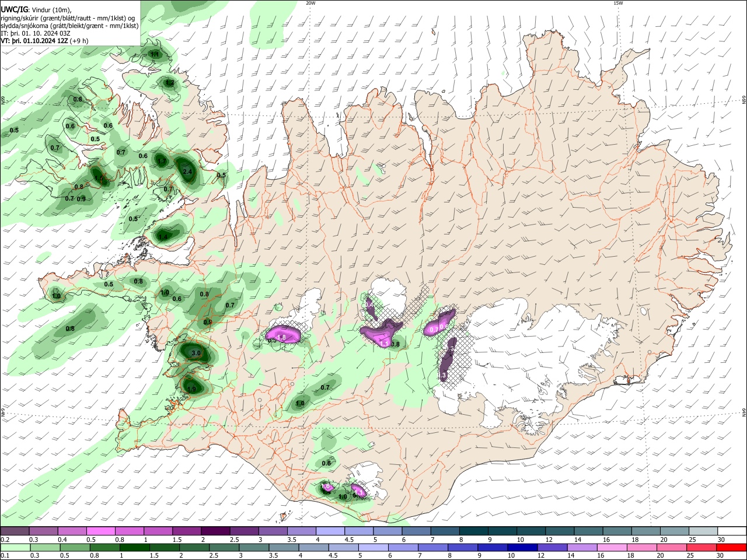Click the 25 label in the upper legend row

pos(692,540)
